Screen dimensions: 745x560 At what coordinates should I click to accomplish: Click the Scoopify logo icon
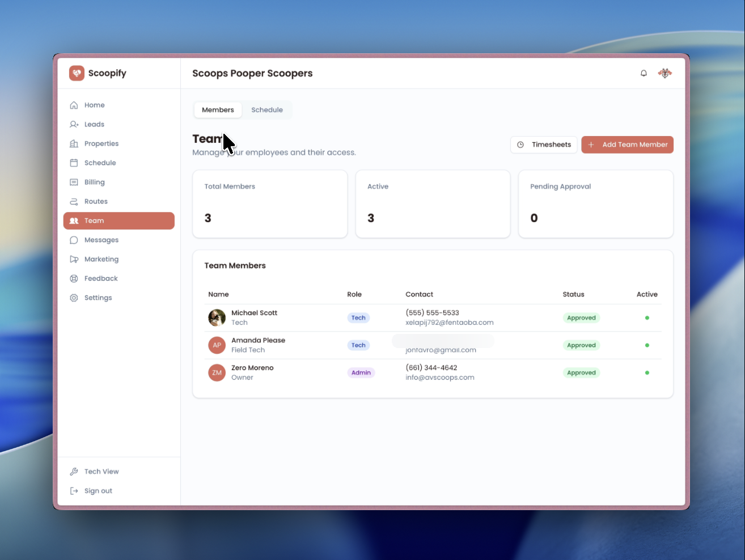(x=77, y=73)
